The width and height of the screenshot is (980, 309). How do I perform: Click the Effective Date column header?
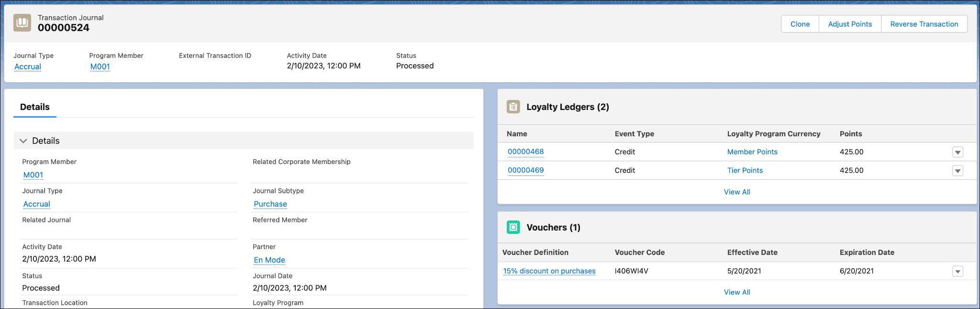[x=752, y=253]
